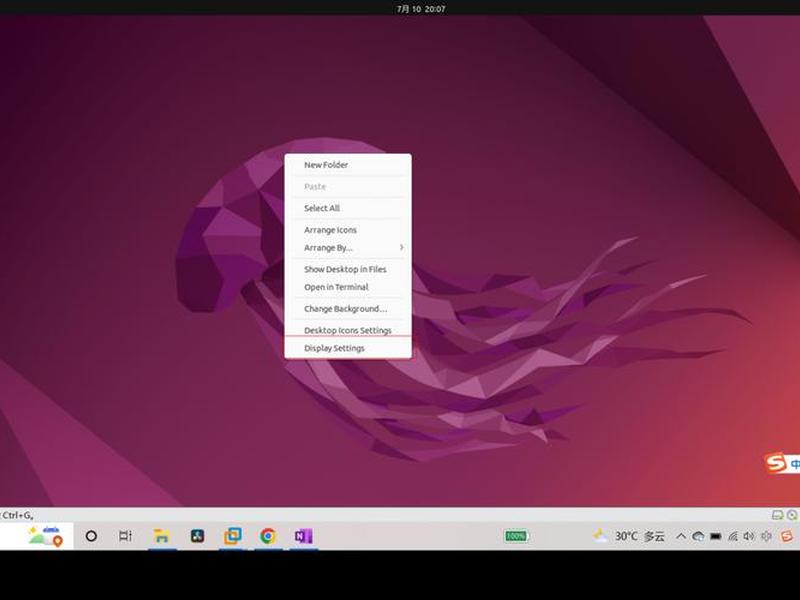Image resolution: width=800 pixels, height=600 pixels.
Task: Click the orange Sogou tray icon
Action: (786, 536)
